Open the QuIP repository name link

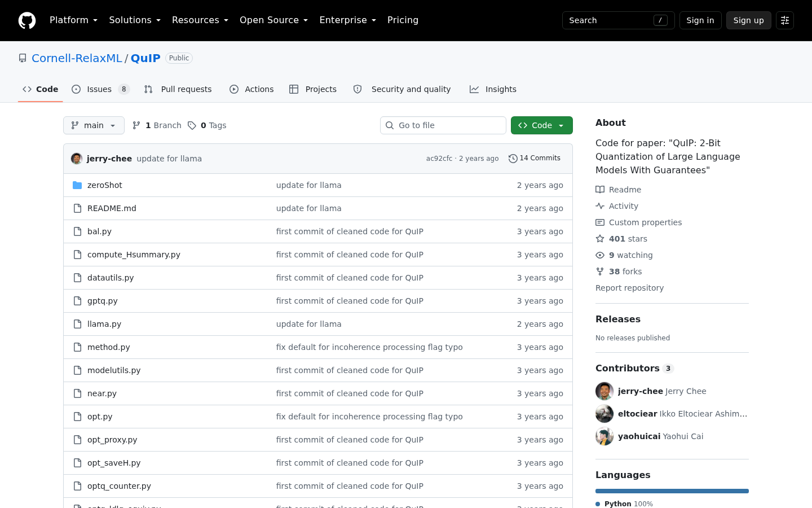(x=145, y=58)
